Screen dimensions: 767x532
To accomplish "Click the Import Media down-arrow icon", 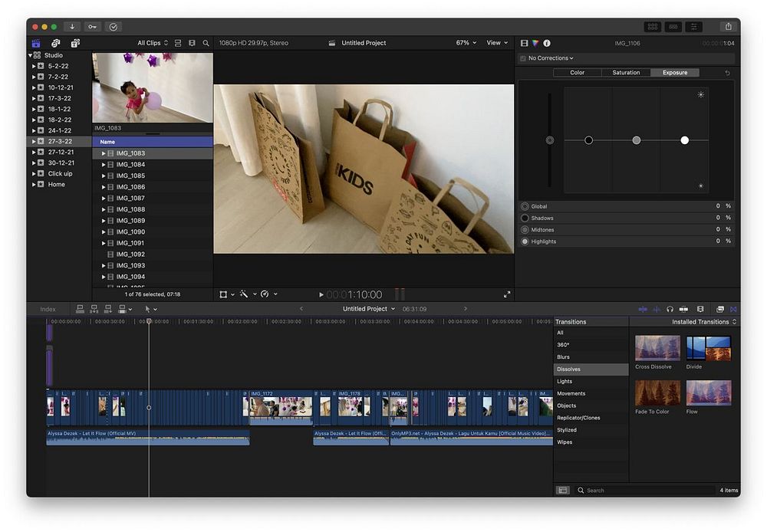I will point(72,26).
